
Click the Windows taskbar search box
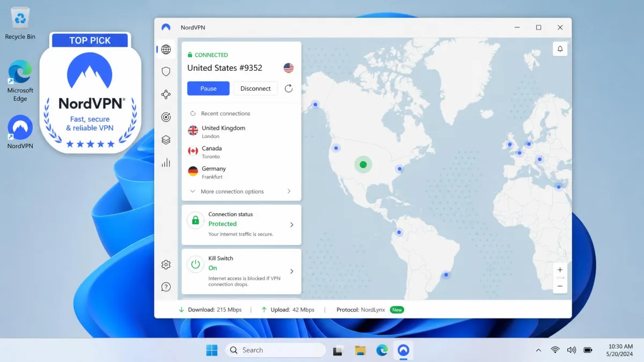(x=275, y=350)
